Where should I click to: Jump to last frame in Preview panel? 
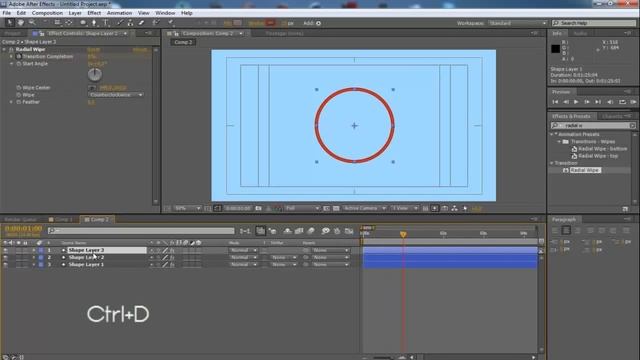click(x=598, y=102)
